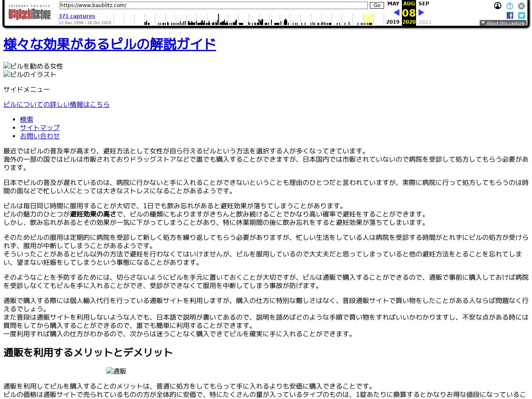532x399 pixels.
Task: Open ピルについての詳しい情報はこちら link
Action: tap(57, 104)
